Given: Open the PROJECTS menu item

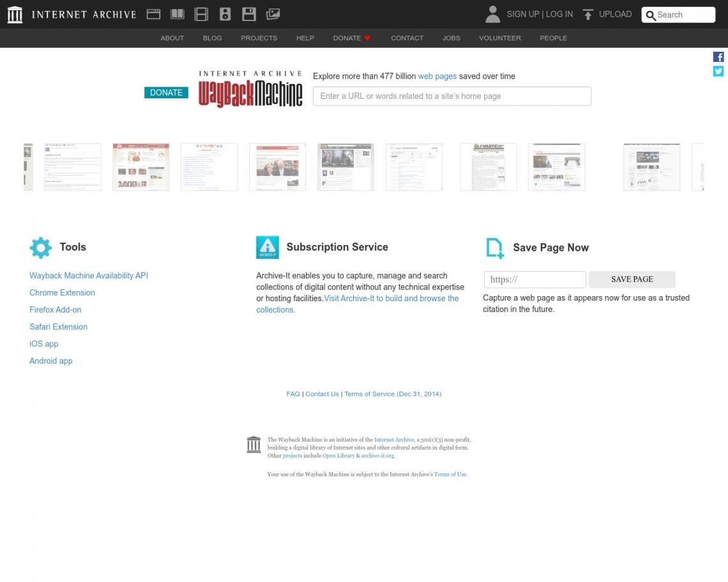Looking at the screenshot, I should tap(259, 38).
